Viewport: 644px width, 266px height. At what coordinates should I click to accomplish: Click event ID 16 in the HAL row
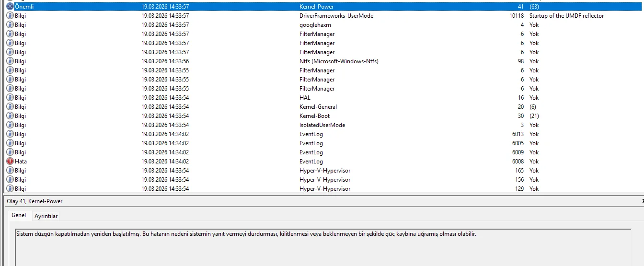521,98
